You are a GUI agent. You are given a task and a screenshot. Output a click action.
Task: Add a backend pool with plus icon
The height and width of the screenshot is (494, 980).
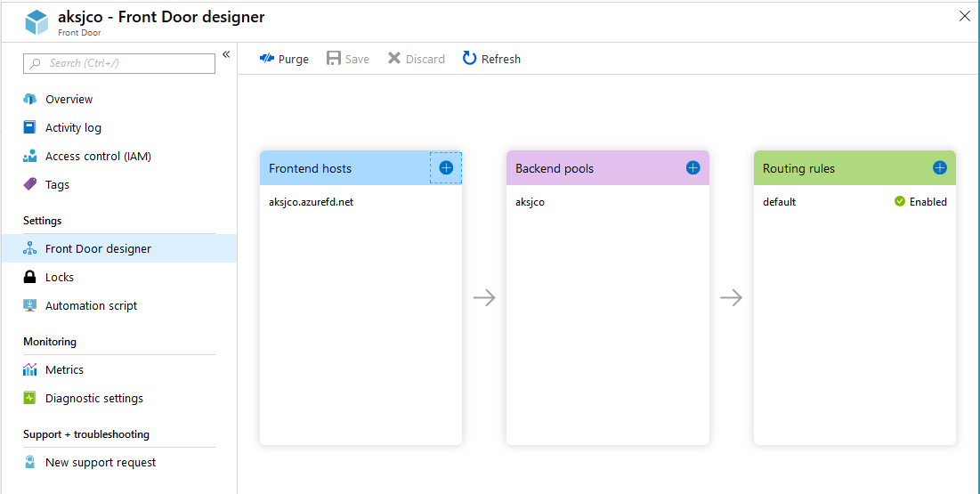(692, 167)
